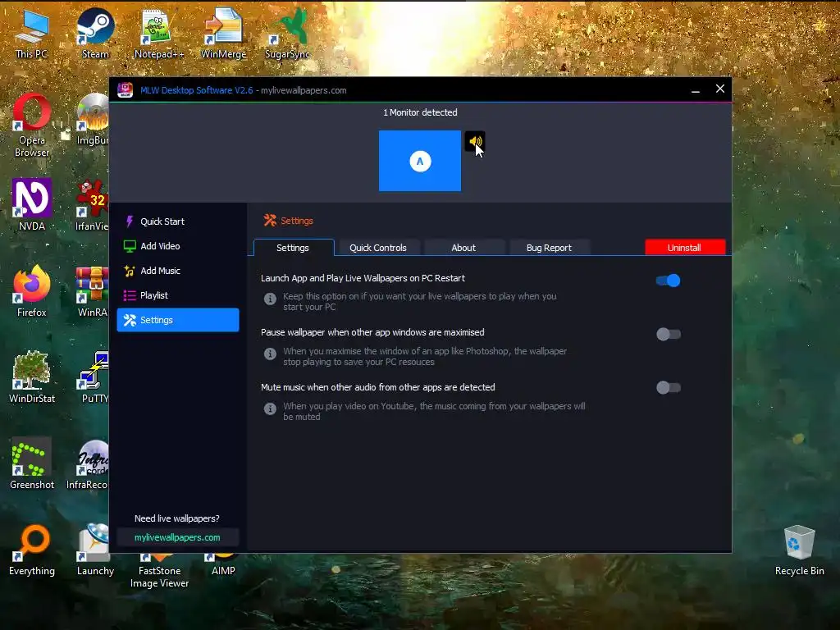Close the MLW Desktop Software window

click(720, 89)
